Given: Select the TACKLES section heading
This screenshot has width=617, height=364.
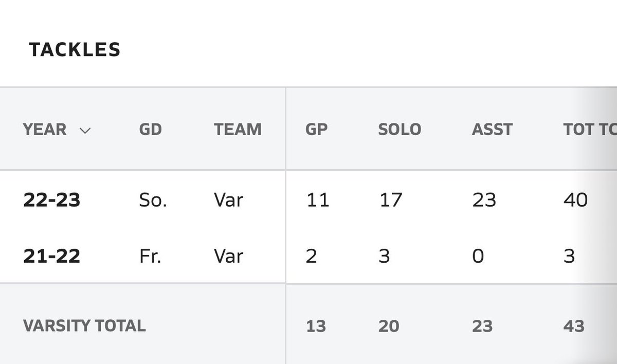Looking at the screenshot, I should click(75, 50).
